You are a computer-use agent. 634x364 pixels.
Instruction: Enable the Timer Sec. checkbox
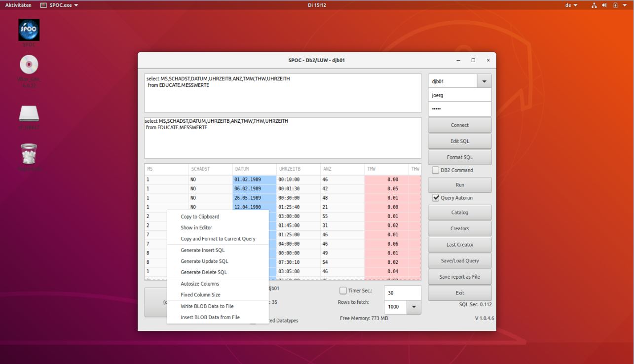[x=342, y=291]
